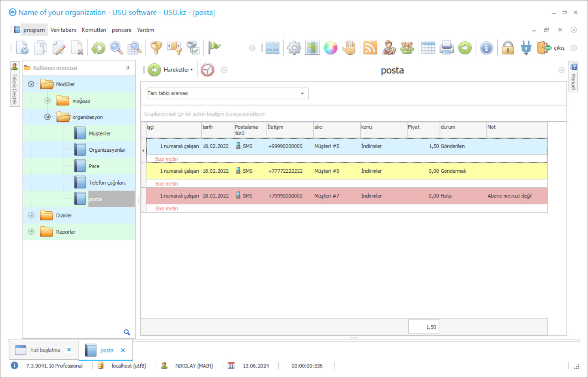Click the toolbar options arrow before the tiles icon
The width and height of the screenshot is (588, 378).
pyautogui.click(x=252, y=48)
